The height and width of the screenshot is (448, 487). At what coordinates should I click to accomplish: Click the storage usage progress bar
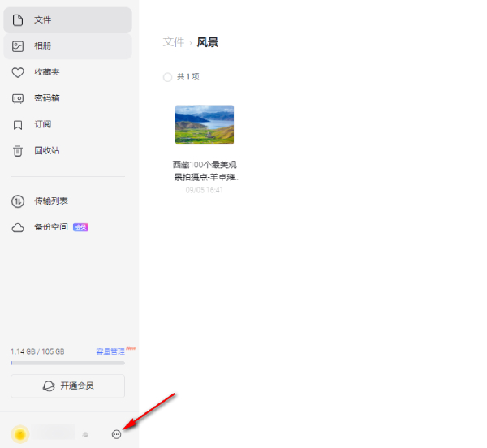[67, 363]
